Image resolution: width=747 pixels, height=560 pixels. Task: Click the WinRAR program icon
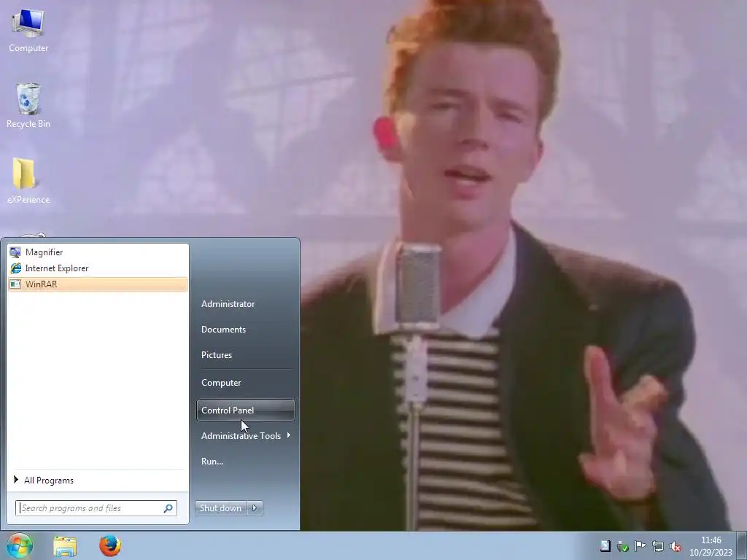pyautogui.click(x=15, y=284)
